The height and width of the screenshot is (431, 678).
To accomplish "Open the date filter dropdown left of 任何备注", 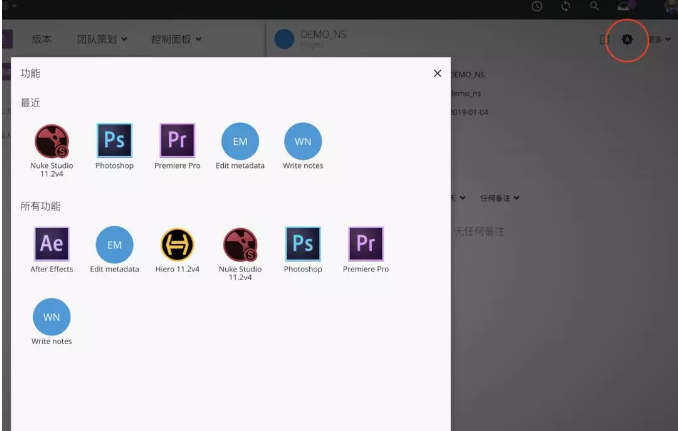I will pyautogui.click(x=458, y=198).
